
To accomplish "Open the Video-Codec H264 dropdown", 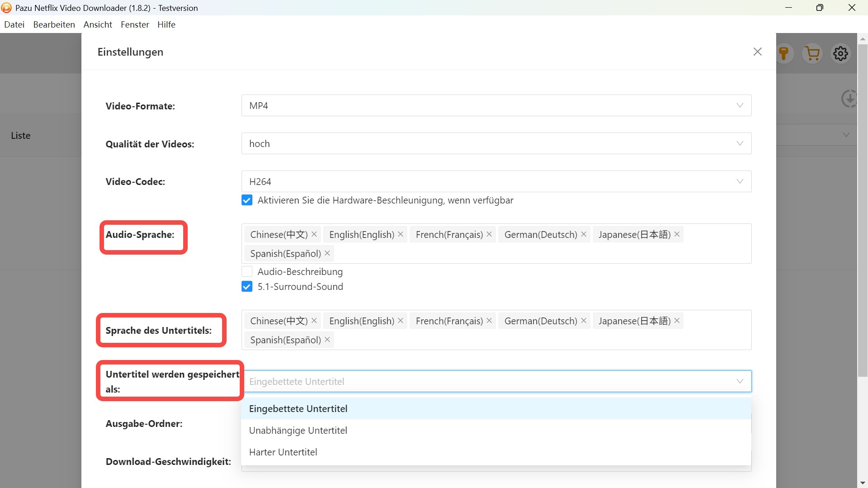I will coord(496,181).
